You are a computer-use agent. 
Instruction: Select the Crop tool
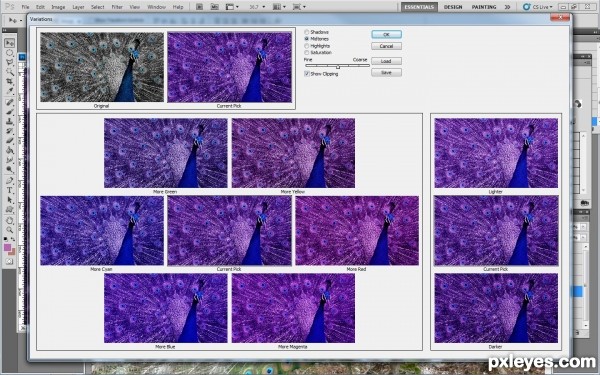pos(10,82)
